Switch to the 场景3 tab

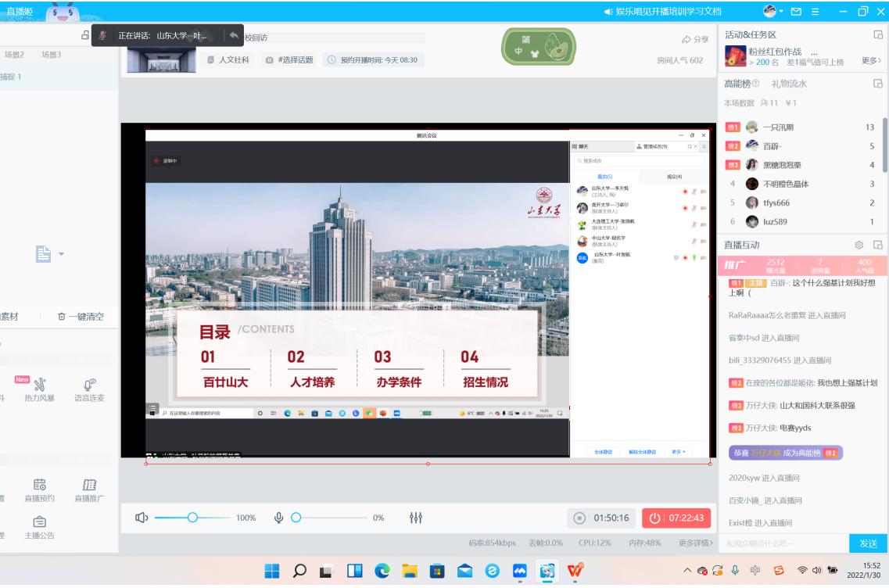52,55
